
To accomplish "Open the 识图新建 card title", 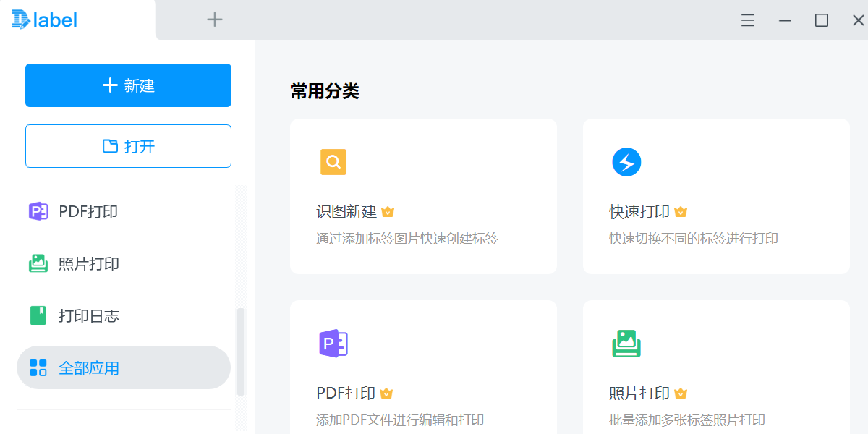I will point(346,212).
